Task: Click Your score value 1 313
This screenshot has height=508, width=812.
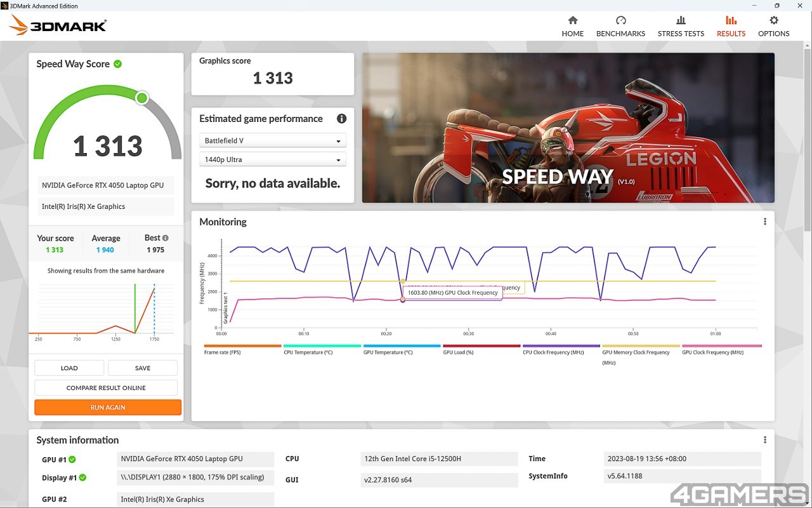Action: pyautogui.click(x=55, y=250)
